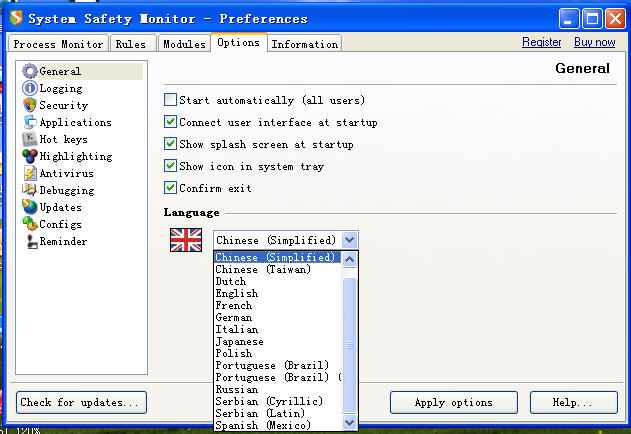Viewport: 631px width, 434px height.
Task: Select Japanese language option
Action: (277, 341)
